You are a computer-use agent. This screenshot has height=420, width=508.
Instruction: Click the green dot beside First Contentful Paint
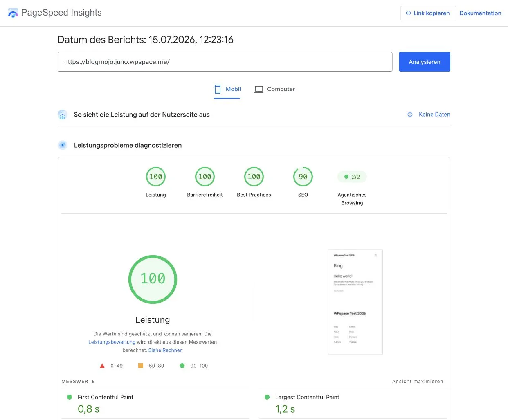pos(70,397)
